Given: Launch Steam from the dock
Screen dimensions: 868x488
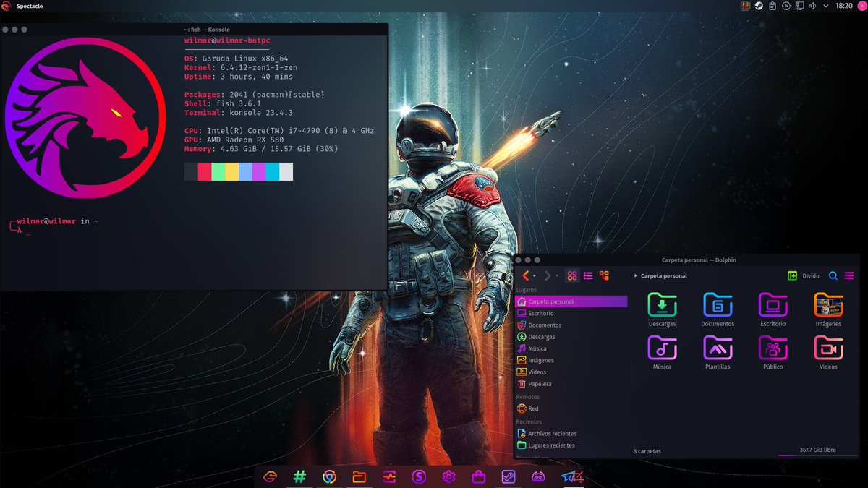Looking at the screenshot, I should 508,476.
